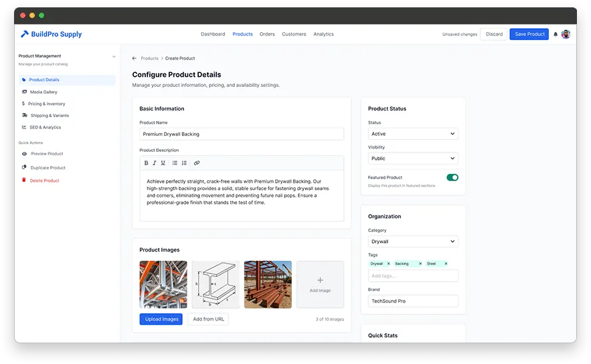The image size is (591, 364).
Task: Click the Discard button
Action: (494, 34)
